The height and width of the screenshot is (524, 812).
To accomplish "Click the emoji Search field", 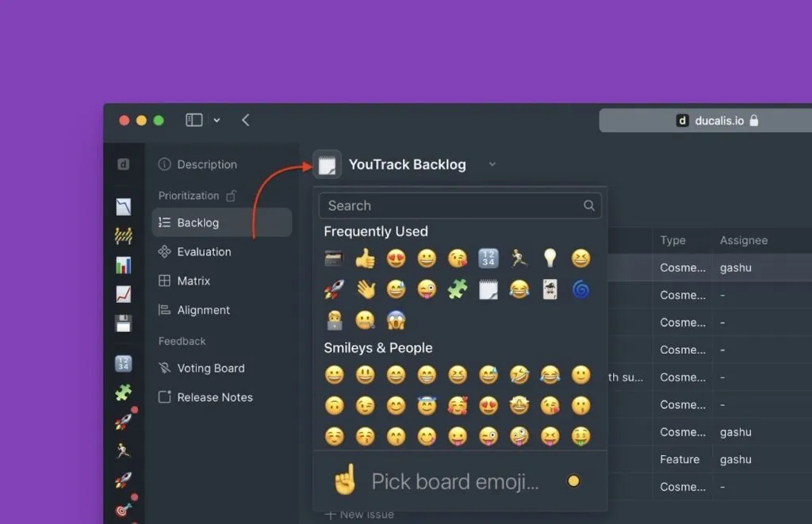I will (452, 205).
